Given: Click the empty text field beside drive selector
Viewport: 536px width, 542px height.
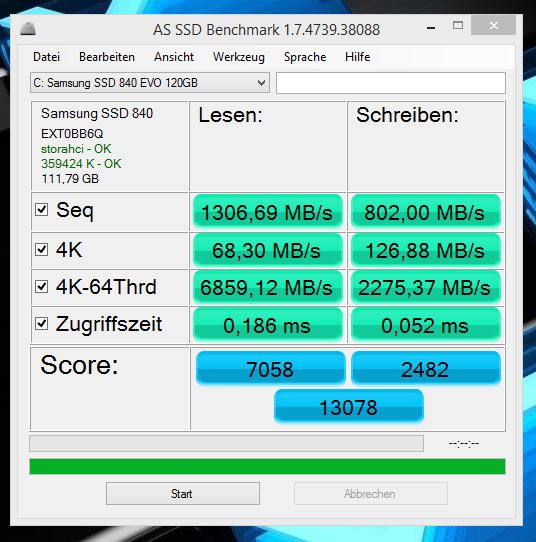Looking at the screenshot, I should point(391,83).
